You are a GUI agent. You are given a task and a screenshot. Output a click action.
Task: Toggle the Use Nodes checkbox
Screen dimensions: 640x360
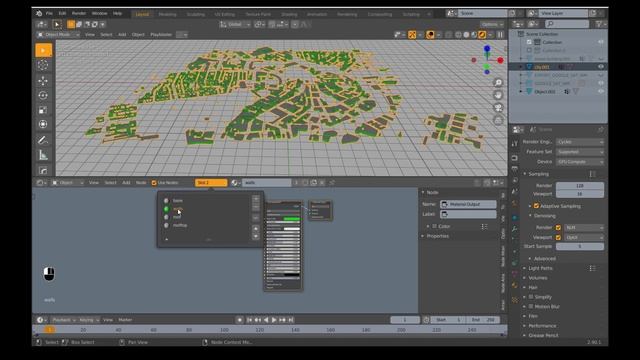point(154,183)
